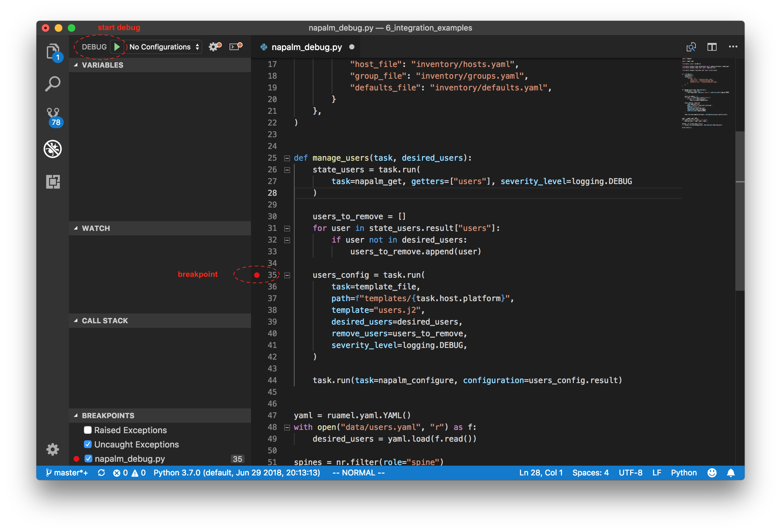Click the "inventory/hosts.yaml" string on line 17
781x532 pixels.
pyautogui.click(x=463, y=64)
